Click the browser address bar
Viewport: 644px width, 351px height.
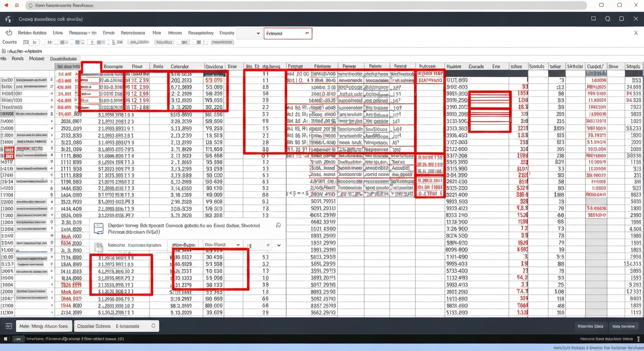point(306,5)
